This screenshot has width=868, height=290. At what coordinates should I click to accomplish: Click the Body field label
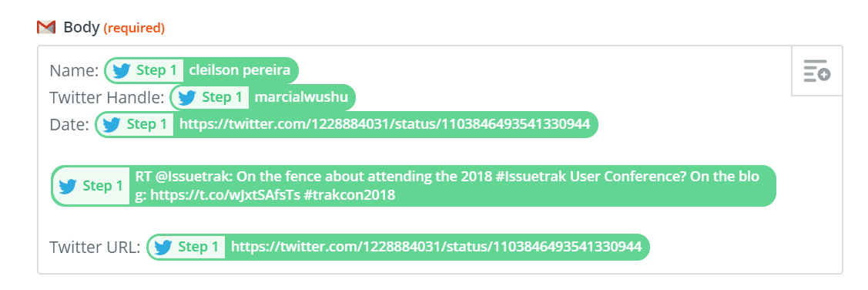(x=82, y=27)
